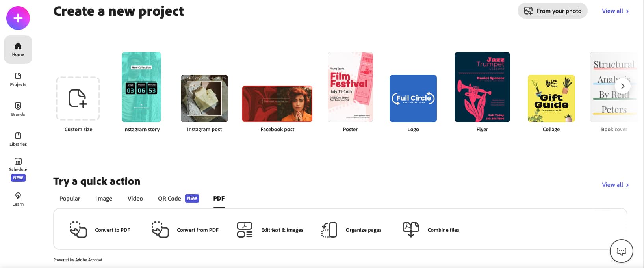644x268 pixels.
Task: Click the Custom size label
Action: pyautogui.click(x=78, y=129)
